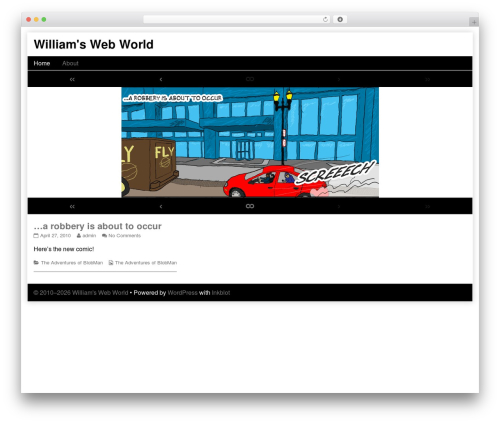Open The Adventures of BlobMan category link with folder icon
500x423 pixels.
(x=72, y=263)
